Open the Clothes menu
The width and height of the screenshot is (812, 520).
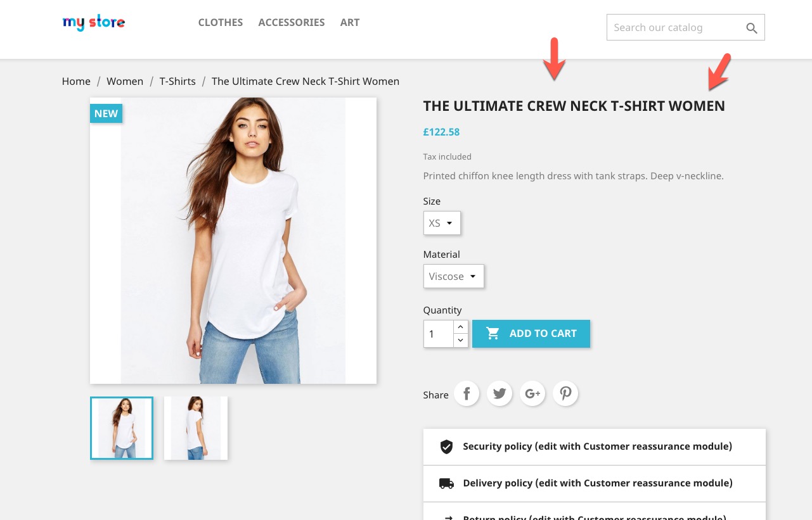(221, 22)
